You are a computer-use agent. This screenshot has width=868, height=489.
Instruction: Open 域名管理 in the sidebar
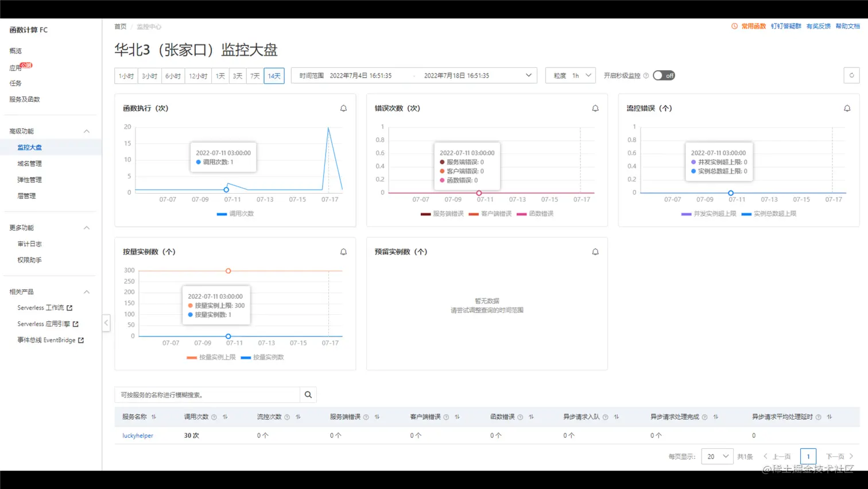[x=29, y=164]
